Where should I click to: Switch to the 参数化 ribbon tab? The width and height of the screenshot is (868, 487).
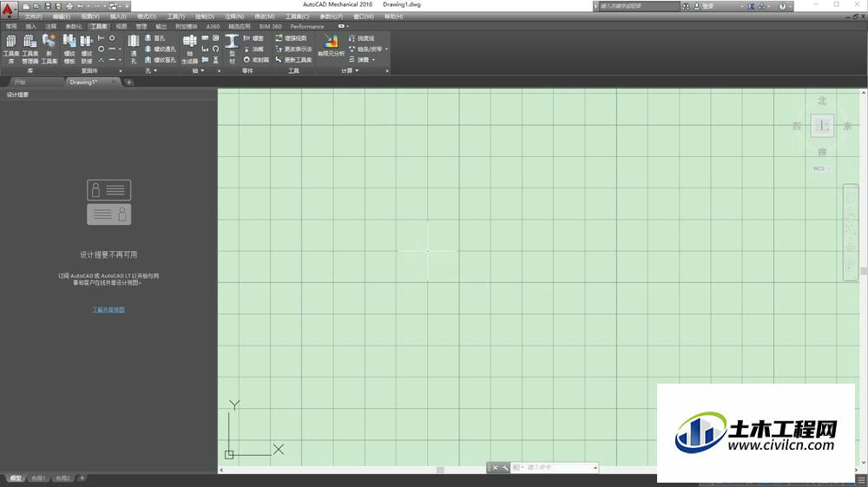[x=74, y=26]
